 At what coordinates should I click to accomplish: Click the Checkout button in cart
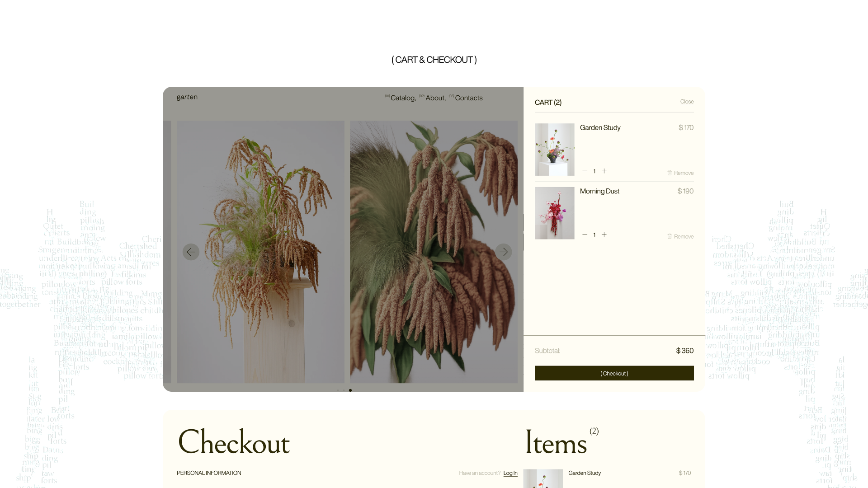(x=614, y=373)
